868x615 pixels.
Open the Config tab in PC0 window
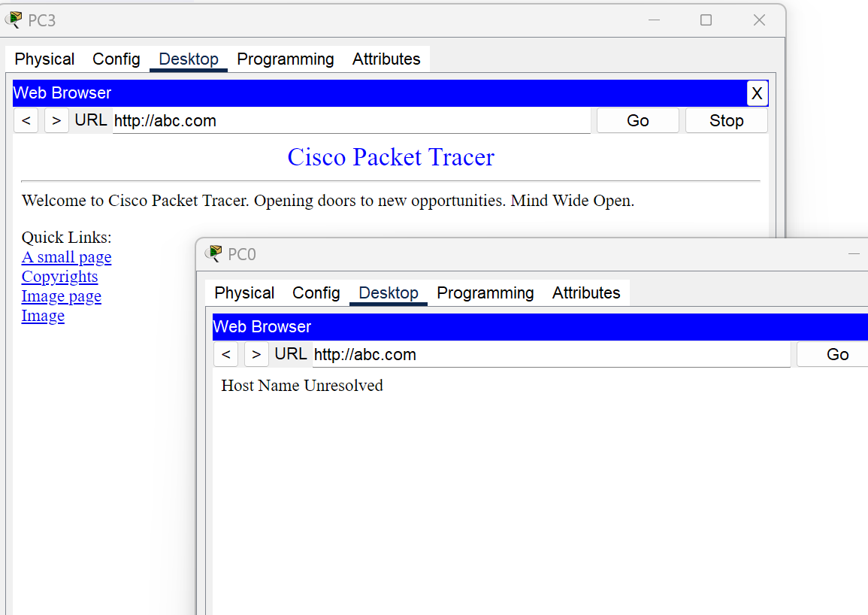point(316,292)
